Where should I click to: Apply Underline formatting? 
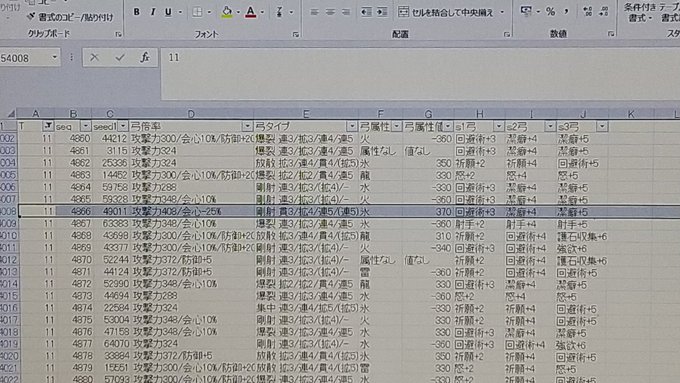click(x=168, y=12)
